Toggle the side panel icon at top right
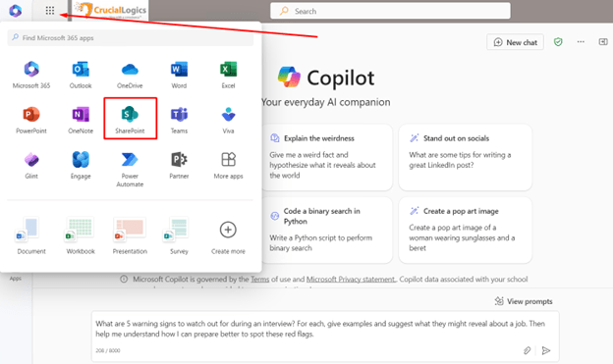Image resolution: width=613 pixels, height=364 pixels. click(x=603, y=42)
